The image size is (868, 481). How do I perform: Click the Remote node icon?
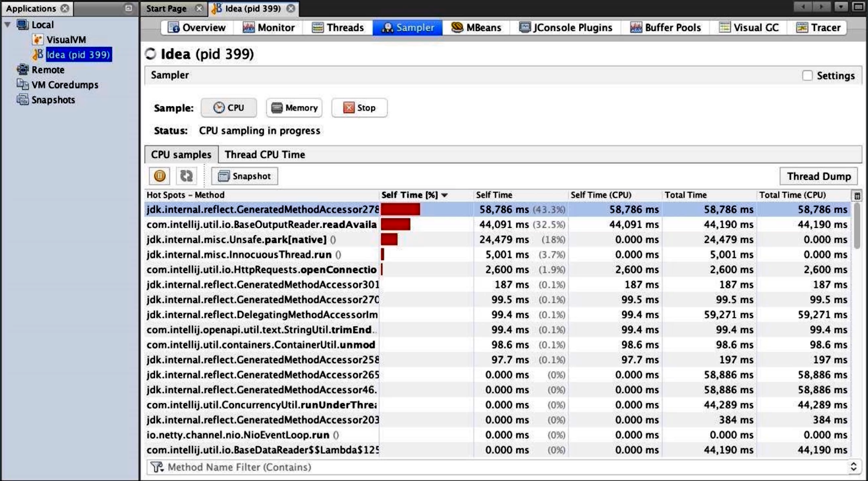click(x=22, y=70)
